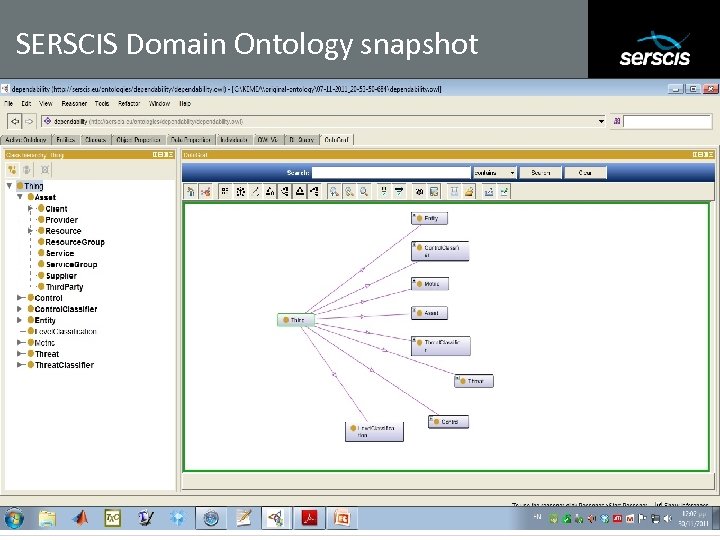Apply the spring layout icon
The height and width of the screenshot is (540, 720).
click(x=255, y=192)
